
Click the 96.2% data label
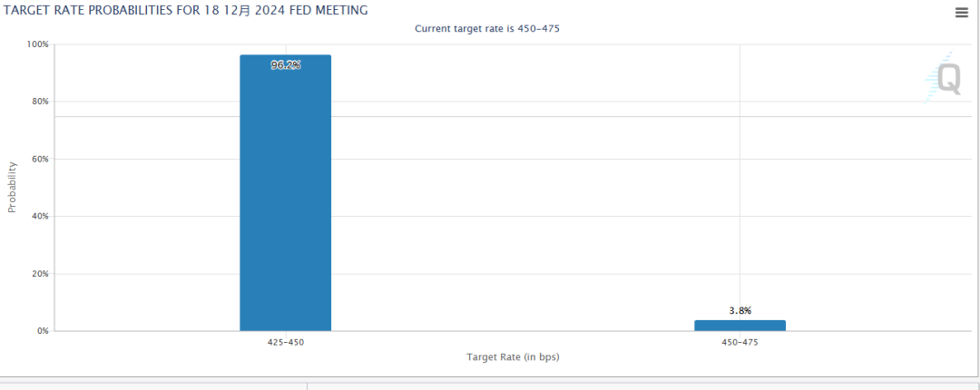285,65
